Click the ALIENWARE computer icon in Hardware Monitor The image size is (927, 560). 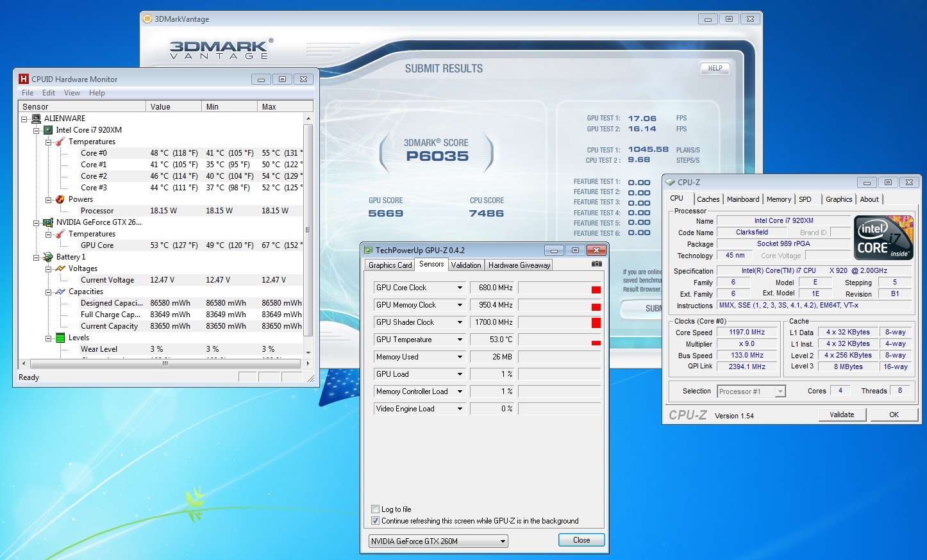pyautogui.click(x=37, y=119)
